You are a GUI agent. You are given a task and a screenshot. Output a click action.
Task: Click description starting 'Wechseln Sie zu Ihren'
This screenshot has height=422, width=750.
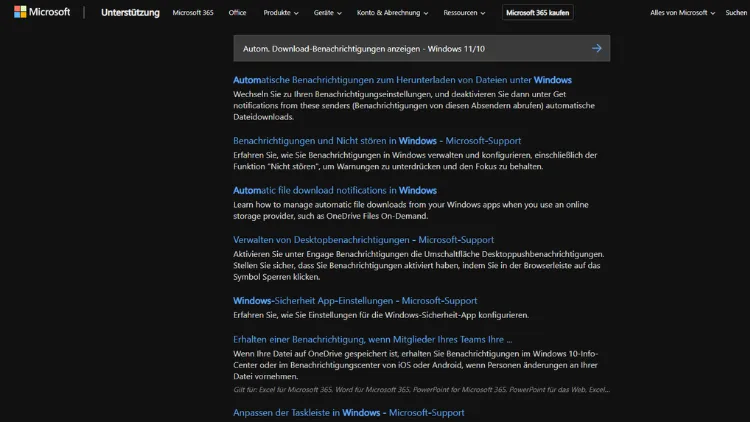coord(414,106)
